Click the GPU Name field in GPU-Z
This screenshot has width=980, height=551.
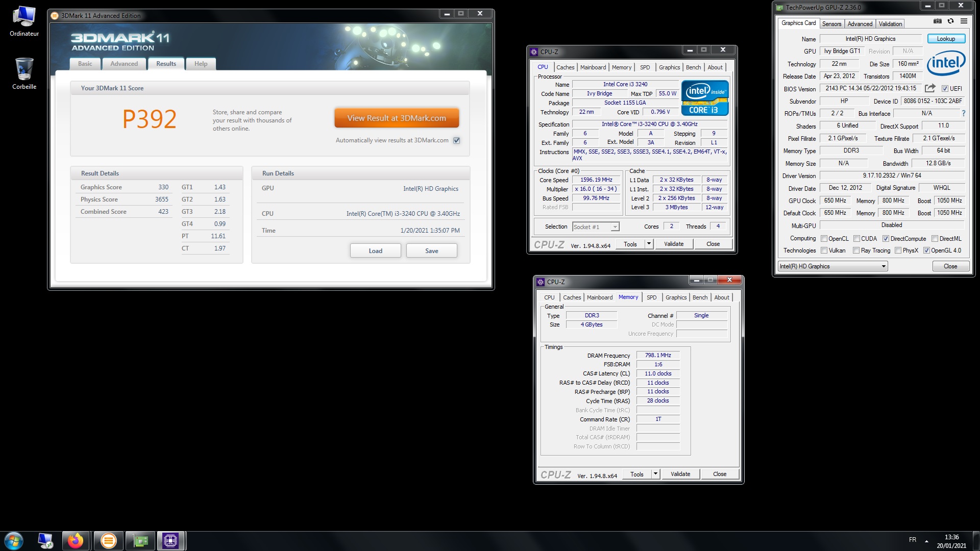[x=870, y=39]
